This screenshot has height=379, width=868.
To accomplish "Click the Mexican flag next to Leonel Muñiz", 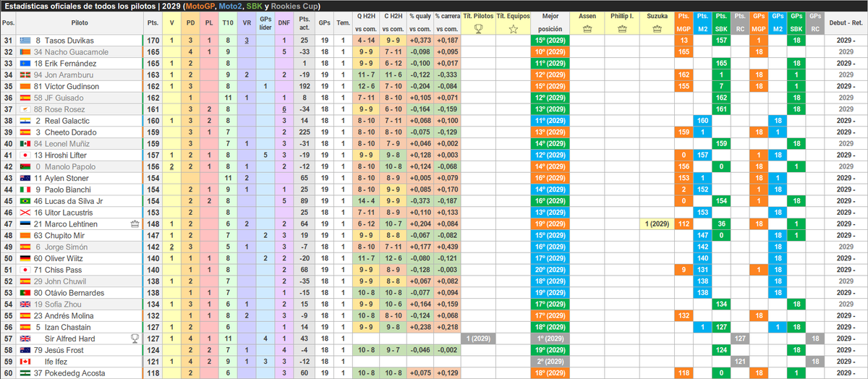I will (x=25, y=144).
